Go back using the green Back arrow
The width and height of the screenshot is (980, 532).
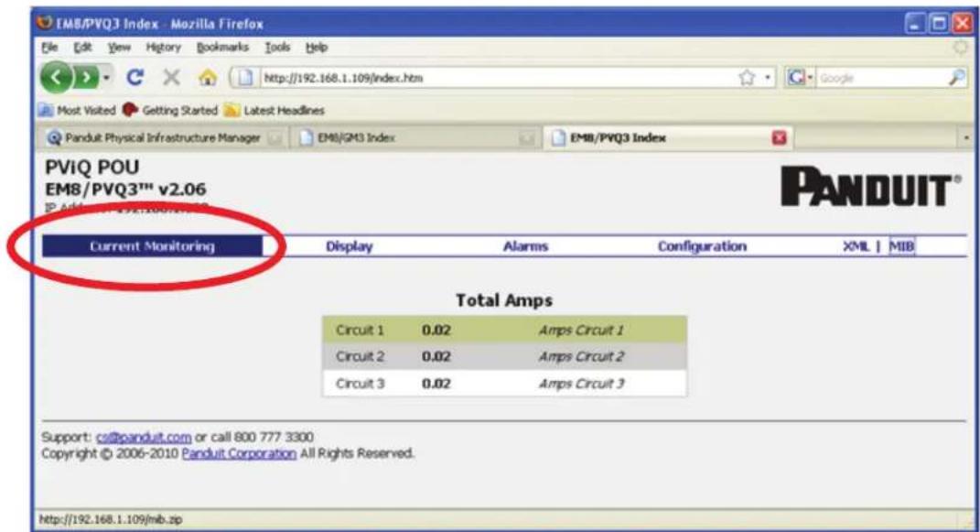click(56, 78)
